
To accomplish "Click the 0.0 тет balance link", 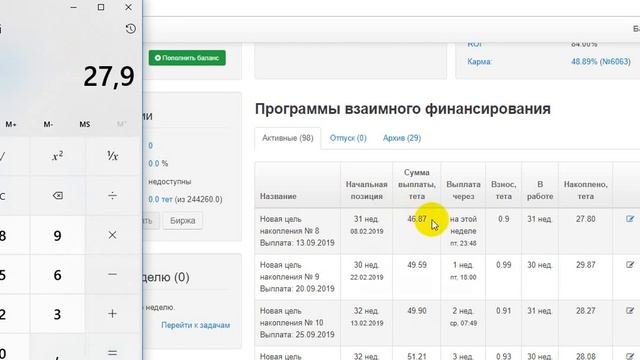I will coord(160,199).
